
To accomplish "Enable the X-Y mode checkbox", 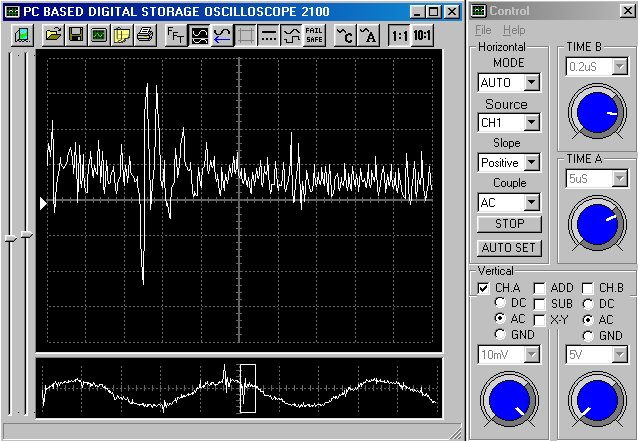I will coord(540,319).
